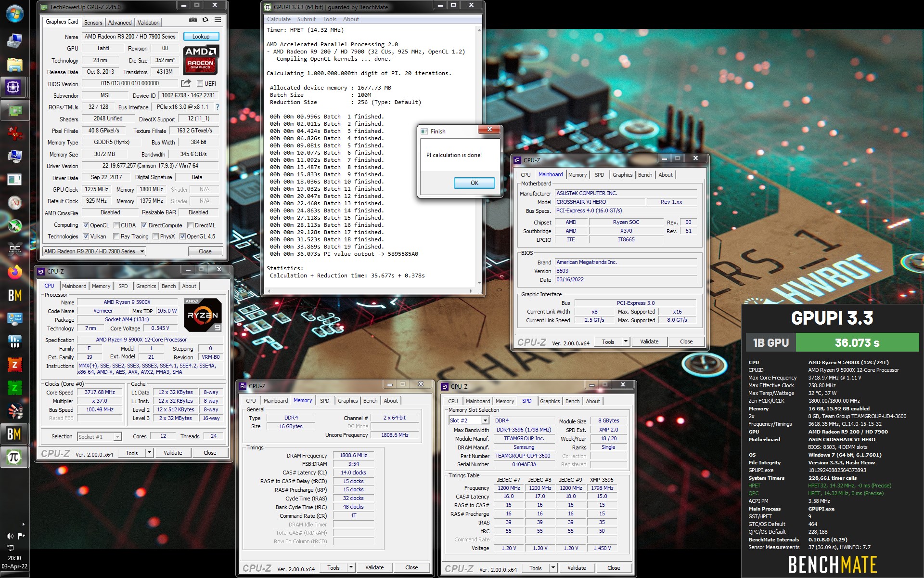Image resolution: width=924 pixels, height=578 pixels.
Task: Open File Explorer folder icon in taskbar
Action: pos(14,64)
